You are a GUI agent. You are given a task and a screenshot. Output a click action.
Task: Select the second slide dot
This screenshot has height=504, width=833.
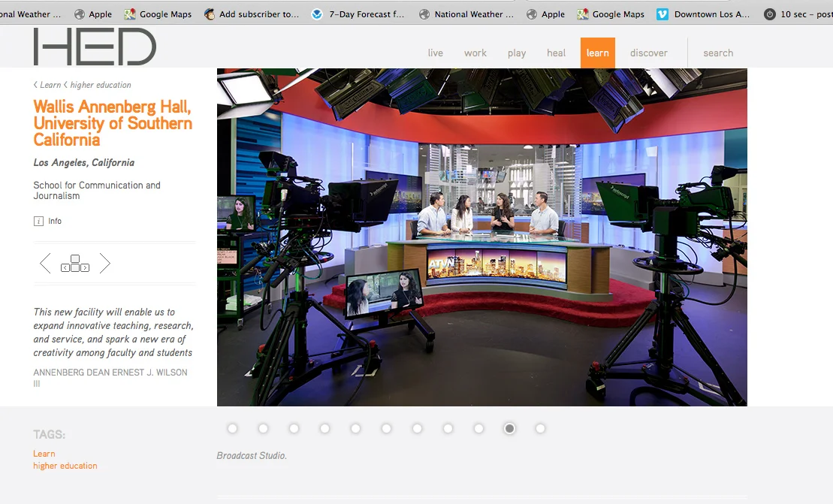(263, 429)
